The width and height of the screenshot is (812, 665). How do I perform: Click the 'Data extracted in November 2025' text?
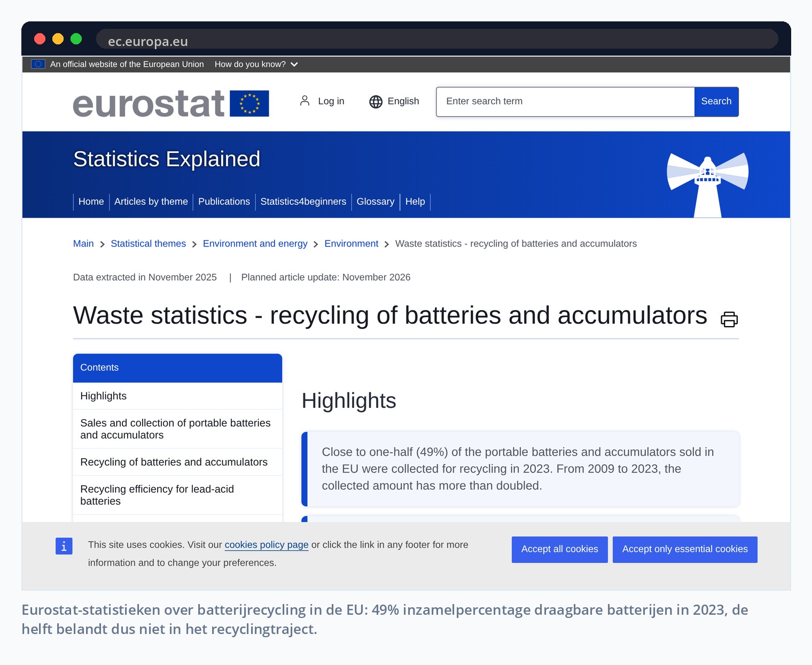(145, 277)
